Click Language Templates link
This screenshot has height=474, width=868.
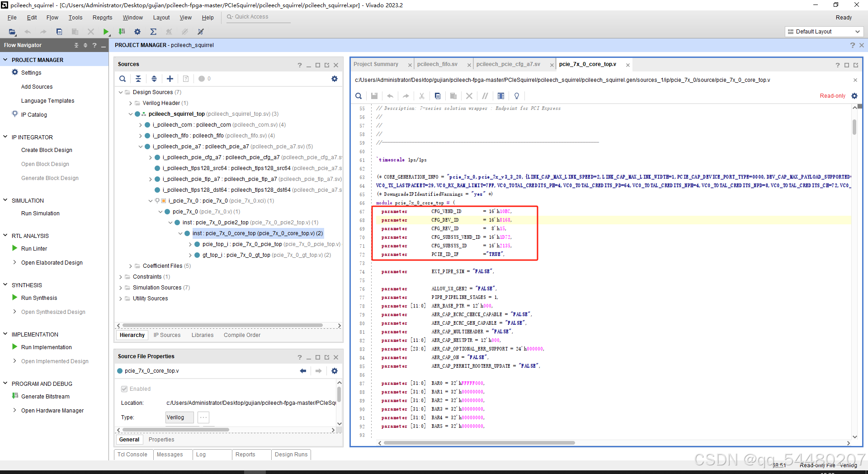click(x=47, y=101)
